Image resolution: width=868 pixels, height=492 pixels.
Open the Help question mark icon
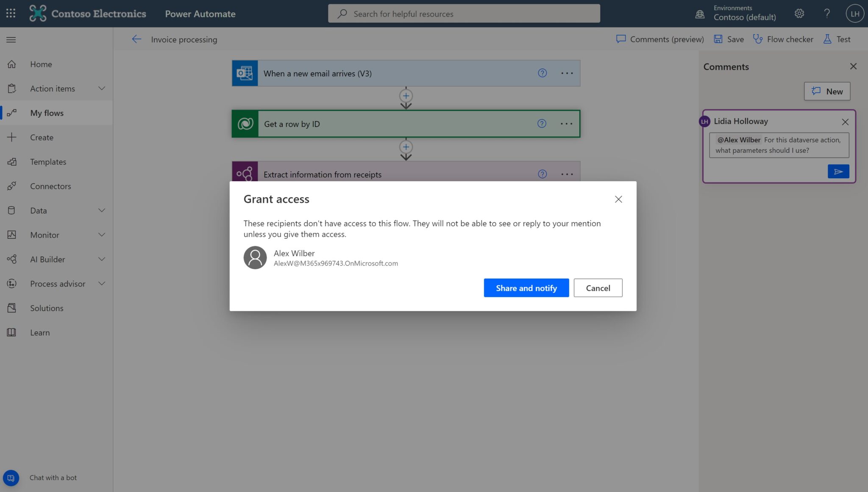click(826, 13)
